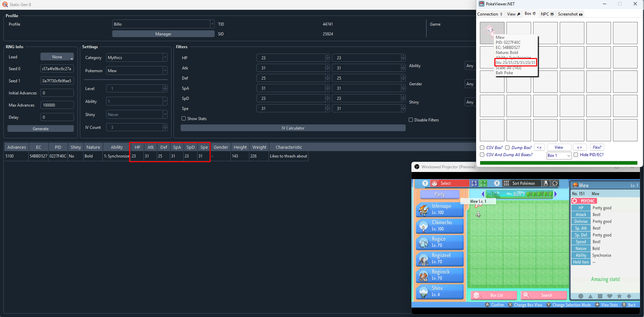Click the Party tab in game box screen

(440, 194)
